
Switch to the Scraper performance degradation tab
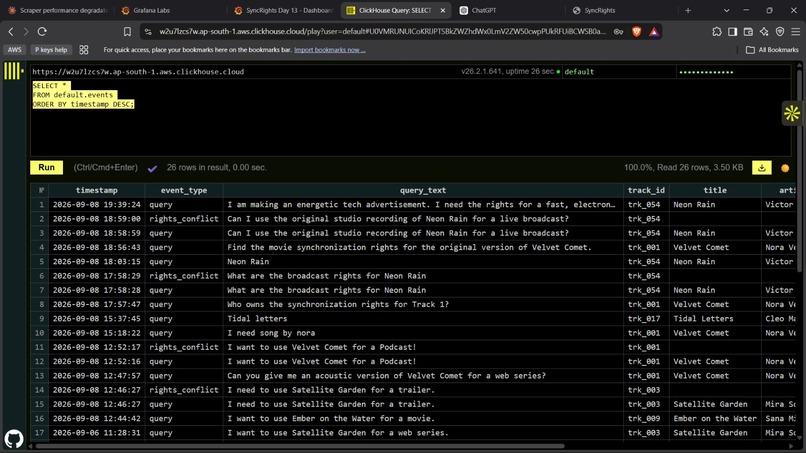tap(57, 10)
